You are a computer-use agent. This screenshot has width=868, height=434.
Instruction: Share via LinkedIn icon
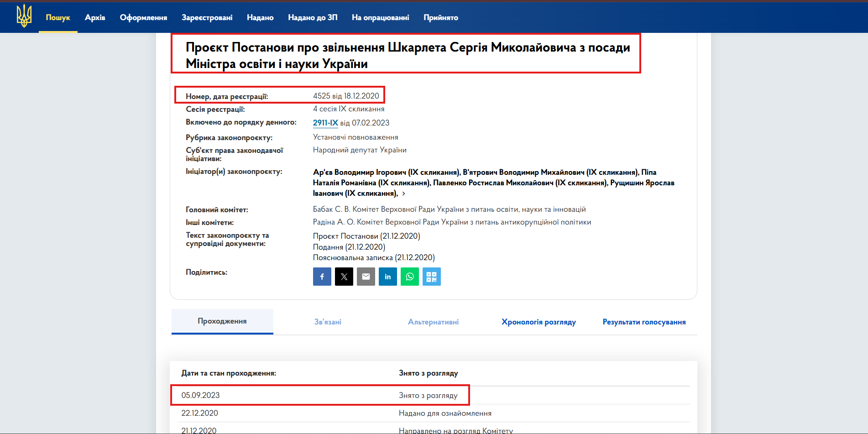pyautogui.click(x=388, y=277)
